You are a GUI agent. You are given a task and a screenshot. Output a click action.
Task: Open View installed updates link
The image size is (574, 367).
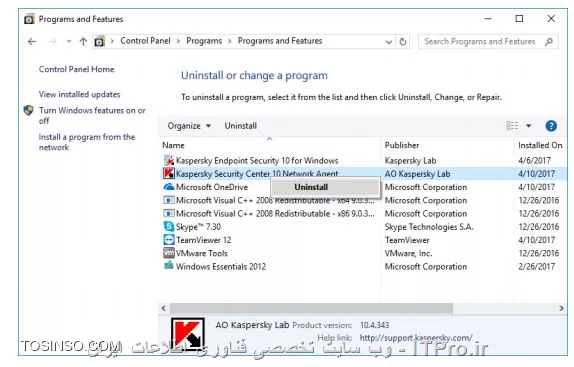click(x=79, y=94)
